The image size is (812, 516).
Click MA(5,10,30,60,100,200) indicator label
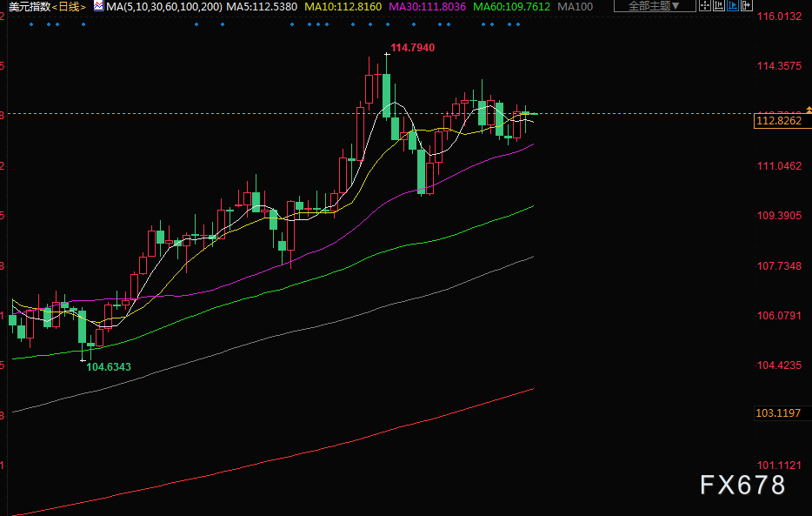click(x=164, y=7)
